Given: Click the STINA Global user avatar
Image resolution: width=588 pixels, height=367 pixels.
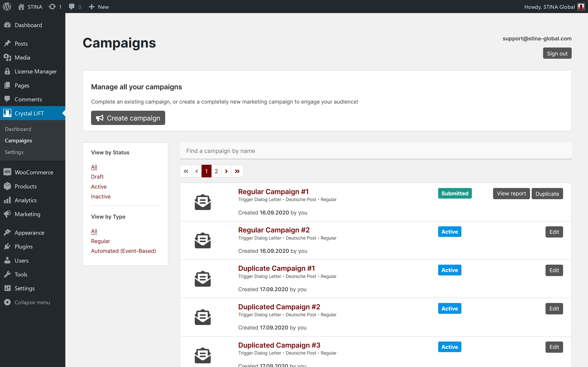Looking at the screenshot, I should [581, 7].
